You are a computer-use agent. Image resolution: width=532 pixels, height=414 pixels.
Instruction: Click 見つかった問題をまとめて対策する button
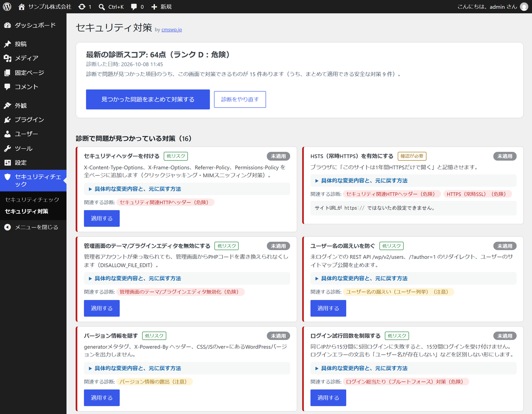click(x=148, y=99)
